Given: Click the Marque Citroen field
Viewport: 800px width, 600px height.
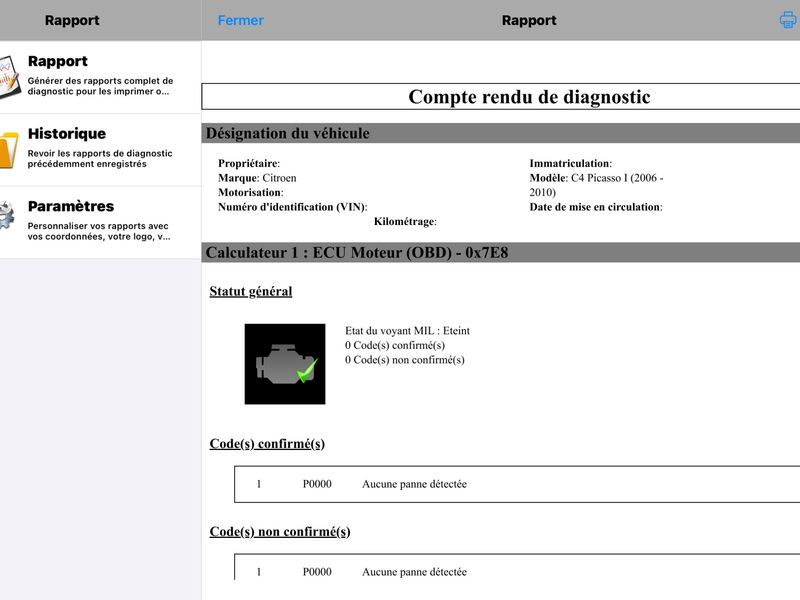Looking at the screenshot, I should [257, 178].
